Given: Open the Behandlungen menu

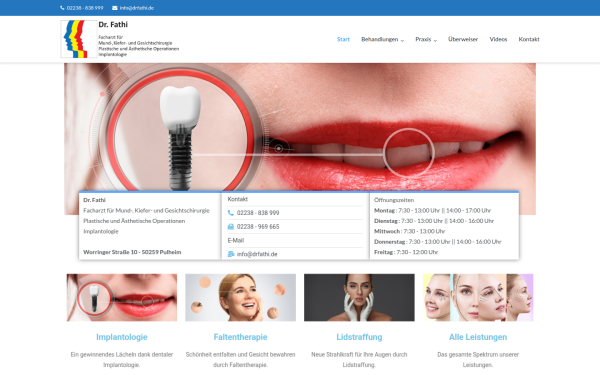Looking at the screenshot, I should (x=380, y=39).
